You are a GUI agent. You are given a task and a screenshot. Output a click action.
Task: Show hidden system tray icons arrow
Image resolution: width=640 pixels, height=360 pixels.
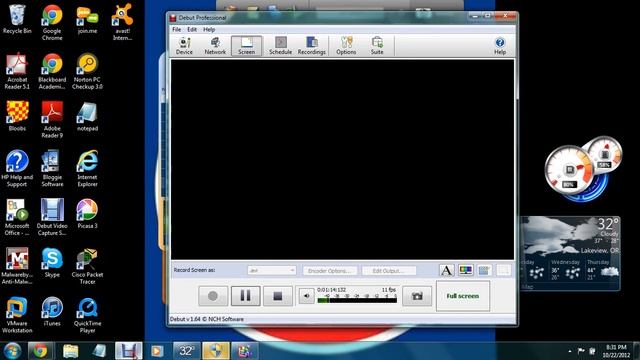click(569, 351)
